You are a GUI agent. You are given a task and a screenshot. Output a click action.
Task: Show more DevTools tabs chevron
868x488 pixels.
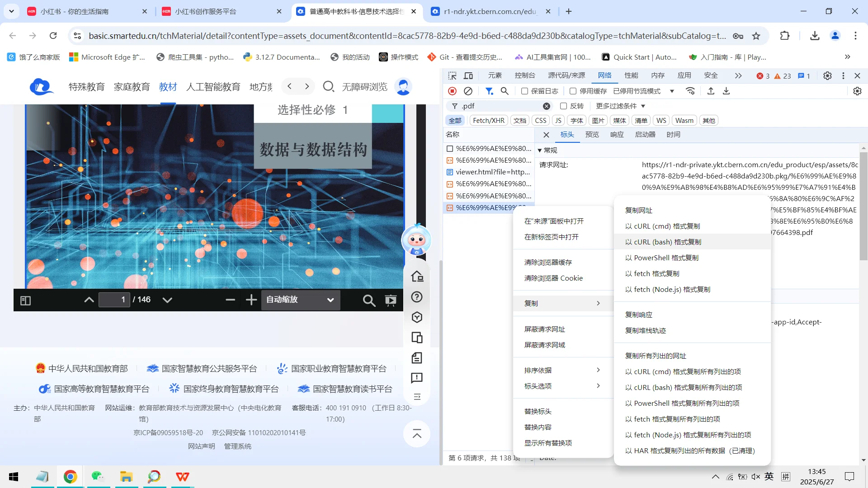coord(738,76)
